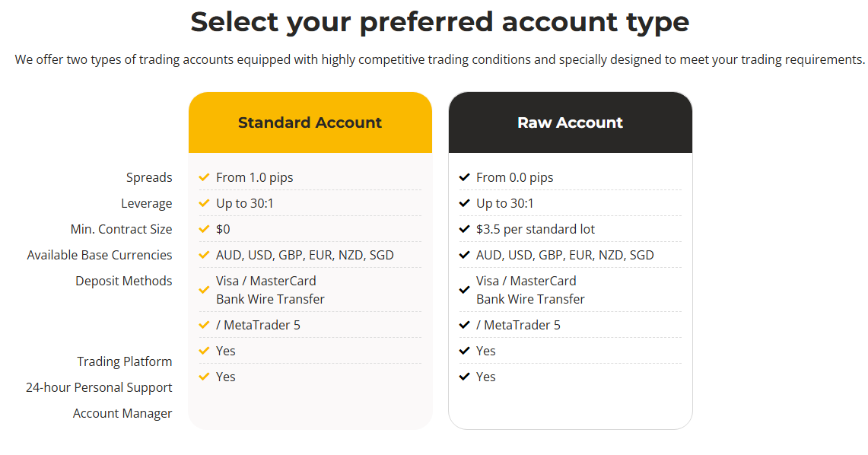Screen dimensions: 868x455
Task: Click black checkmark beside Raw MetaTrader 5
Action: coord(465,325)
